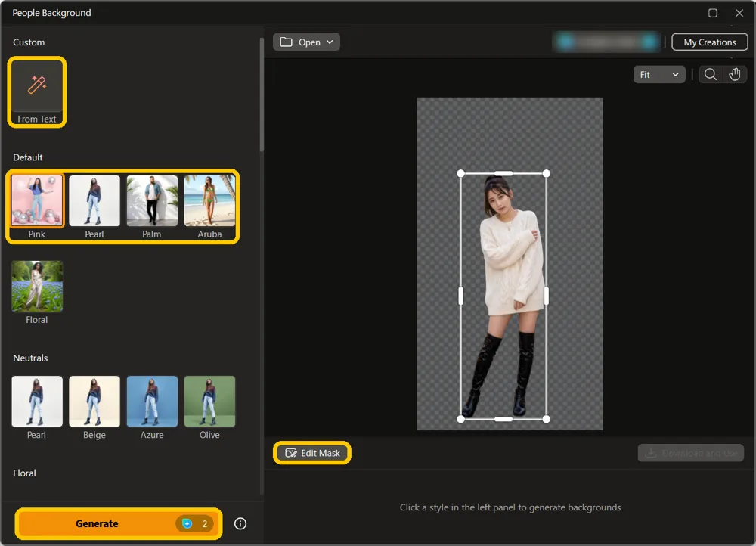Click the blurred account button in header
756x546 pixels.
606,42
